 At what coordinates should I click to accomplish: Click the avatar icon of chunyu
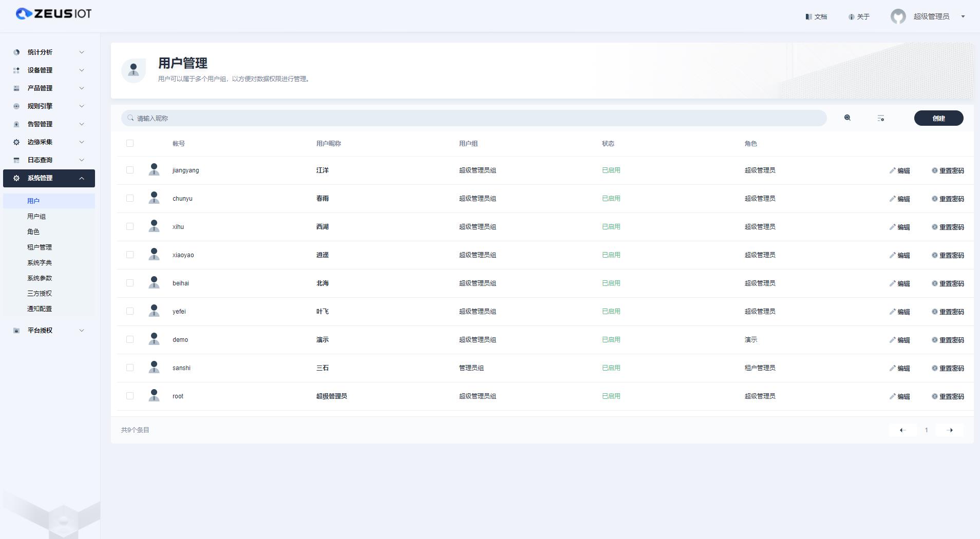154,198
